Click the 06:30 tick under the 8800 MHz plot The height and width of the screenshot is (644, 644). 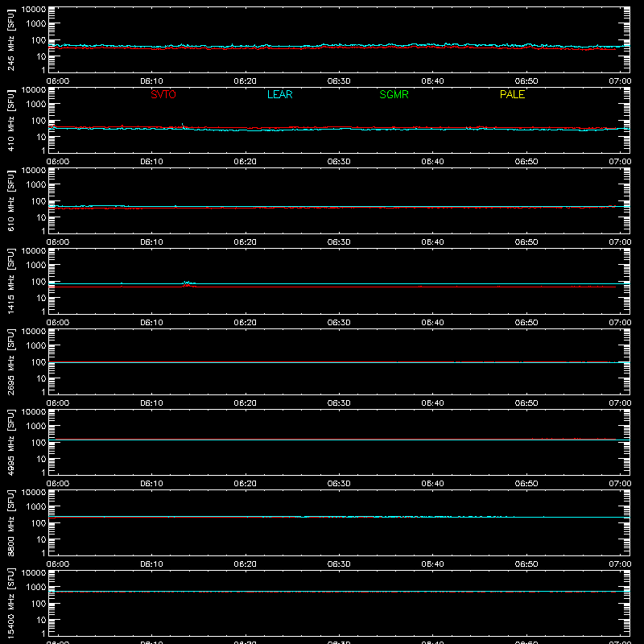click(339, 564)
